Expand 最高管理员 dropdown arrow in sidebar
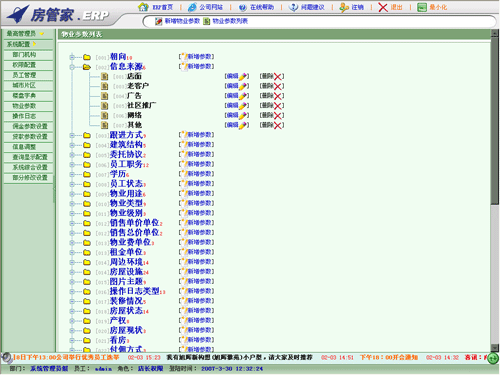 (42, 34)
